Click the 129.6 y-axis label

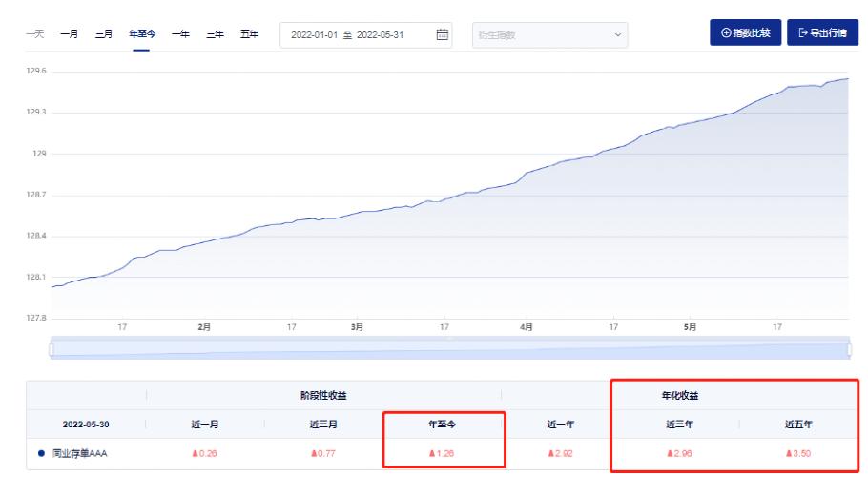[x=36, y=71]
